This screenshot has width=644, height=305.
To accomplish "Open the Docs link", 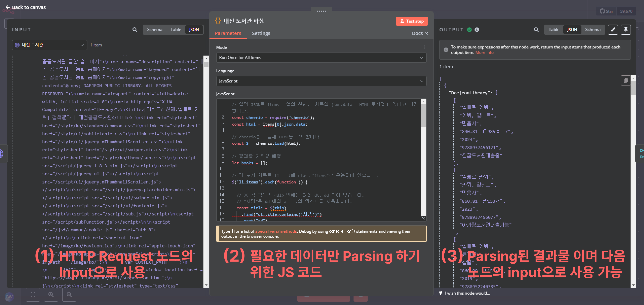I will point(420,33).
